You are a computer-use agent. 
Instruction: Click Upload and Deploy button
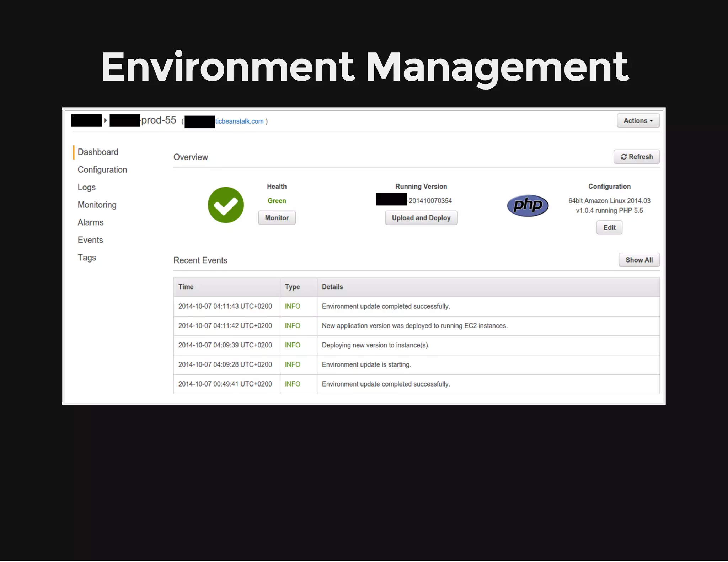coord(421,218)
